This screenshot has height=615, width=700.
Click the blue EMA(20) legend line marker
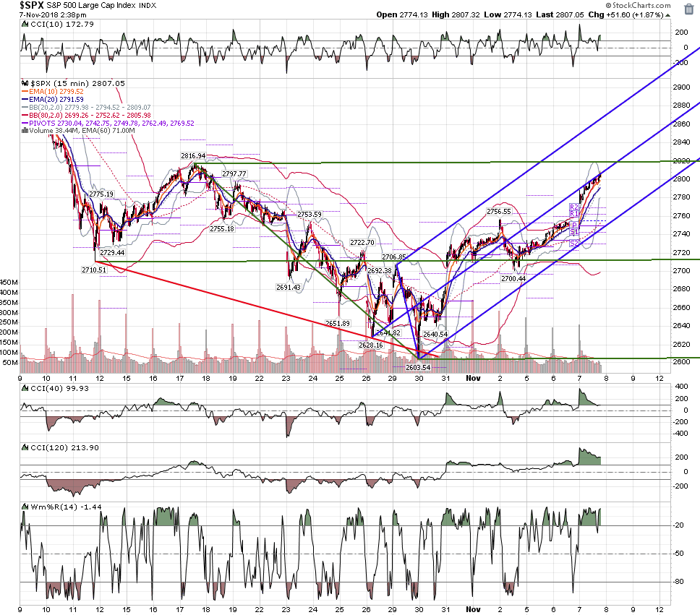(25, 100)
